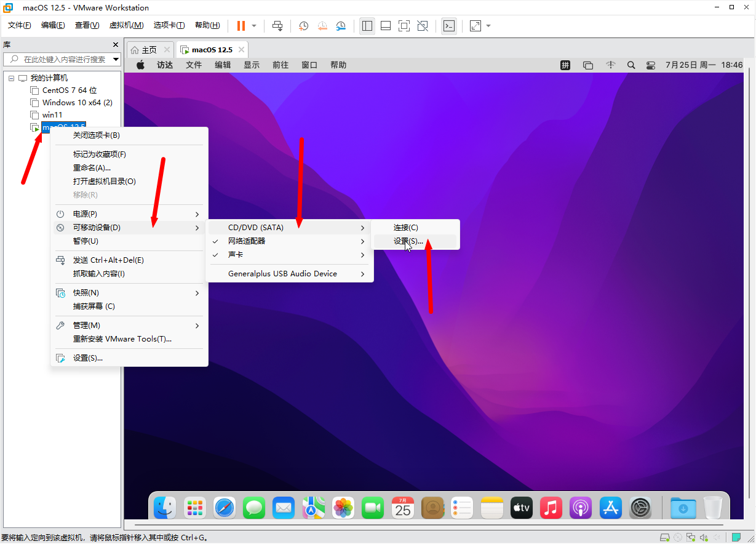Open the library search box dropdown arrow
Viewport: 756px width, 544px height.
click(x=117, y=59)
